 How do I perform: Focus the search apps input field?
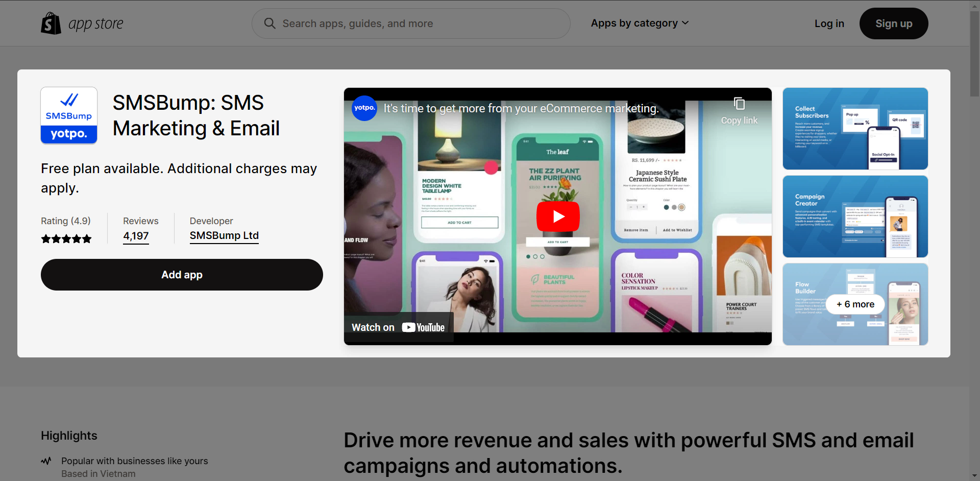pos(411,23)
